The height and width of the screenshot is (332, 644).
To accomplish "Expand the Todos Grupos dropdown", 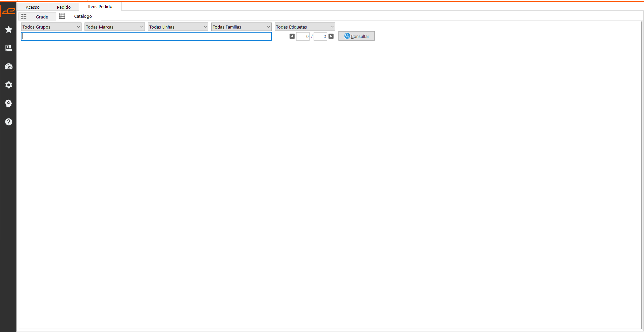I will (51, 27).
